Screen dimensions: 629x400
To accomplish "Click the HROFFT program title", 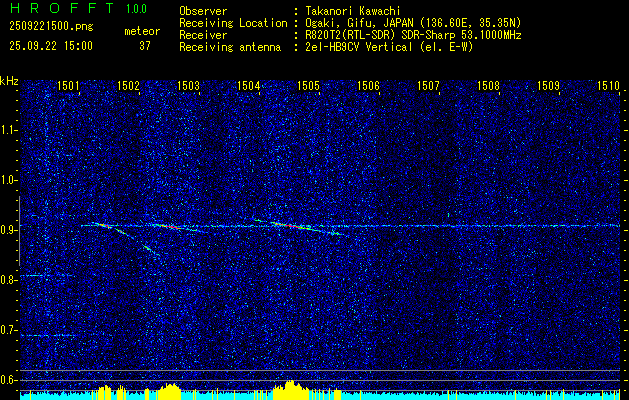I will pos(62,8).
